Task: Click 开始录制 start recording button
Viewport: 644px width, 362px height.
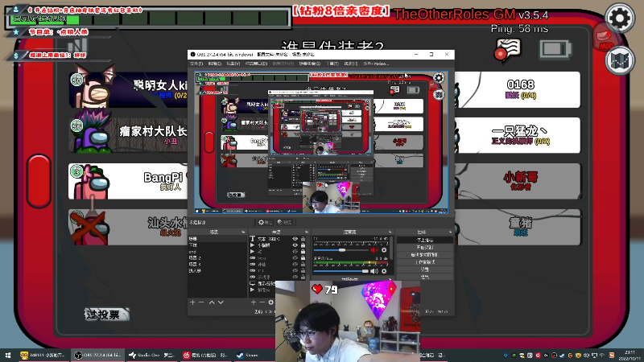Action: [425, 247]
